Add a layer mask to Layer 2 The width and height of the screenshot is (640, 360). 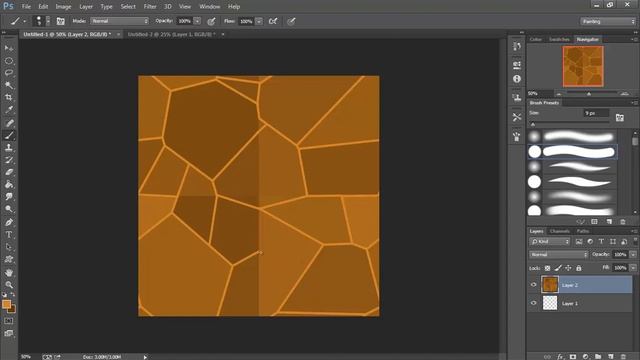coord(573,356)
